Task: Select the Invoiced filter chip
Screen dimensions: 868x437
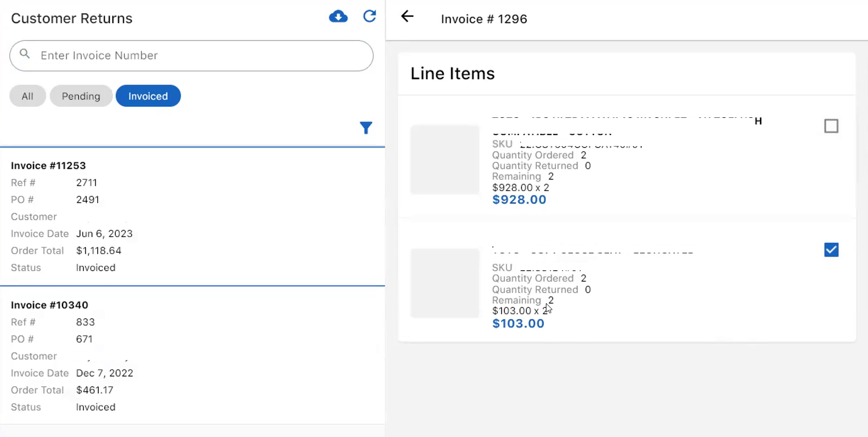Action: click(148, 96)
